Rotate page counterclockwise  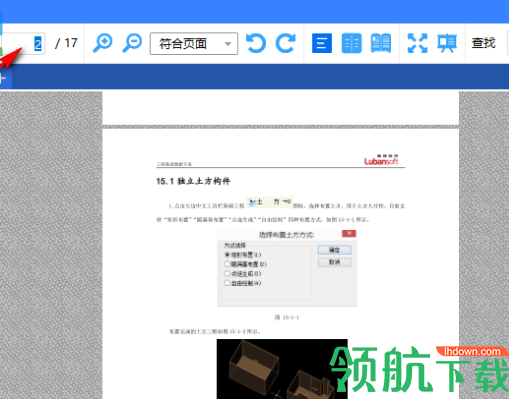(256, 43)
